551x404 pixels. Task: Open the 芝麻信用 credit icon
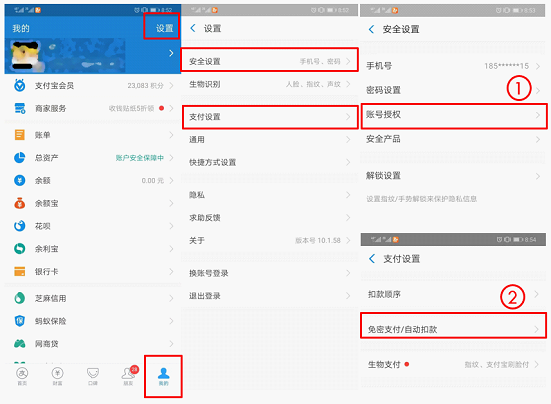(x=20, y=298)
